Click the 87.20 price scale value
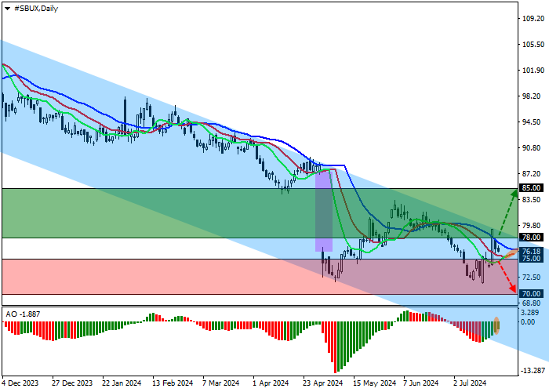 [533, 174]
